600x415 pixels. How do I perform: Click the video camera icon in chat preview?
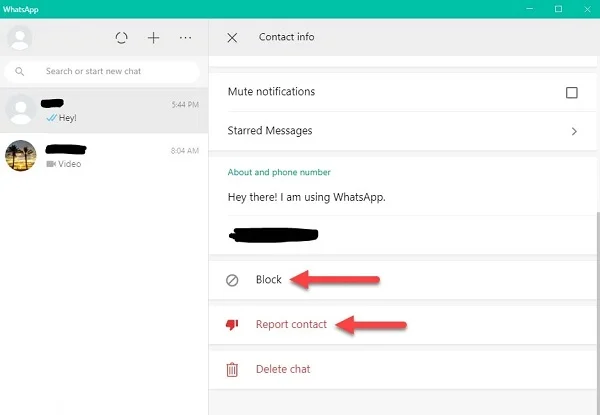point(51,164)
